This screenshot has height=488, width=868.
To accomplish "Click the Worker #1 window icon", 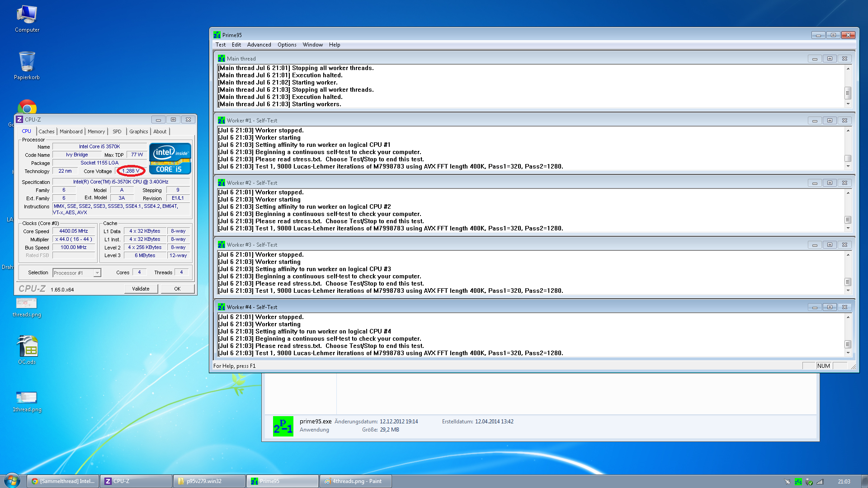I will (x=221, y=121).
